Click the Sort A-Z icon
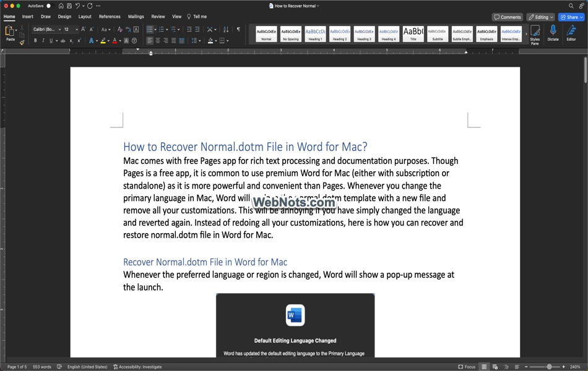 pyautogui.click(x=226, y=29)
